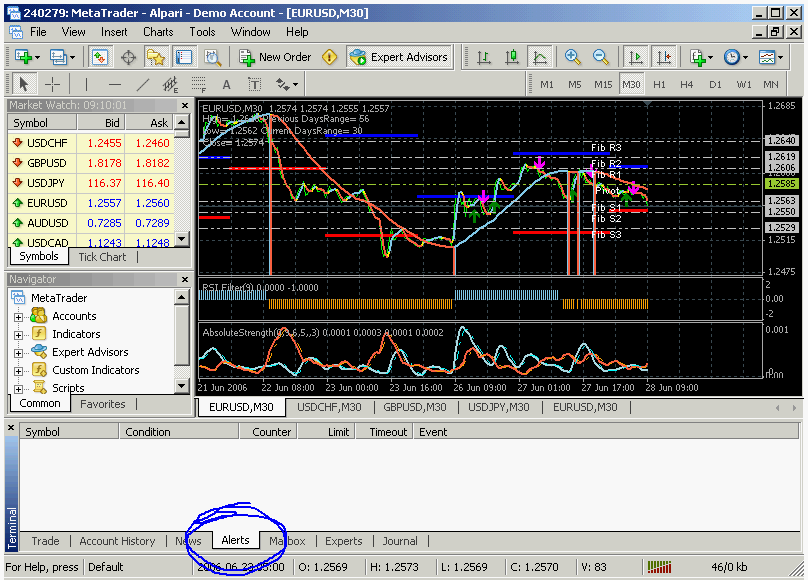Switch to the Tick Chart tab
808x580 pixels.
point(102,257)
